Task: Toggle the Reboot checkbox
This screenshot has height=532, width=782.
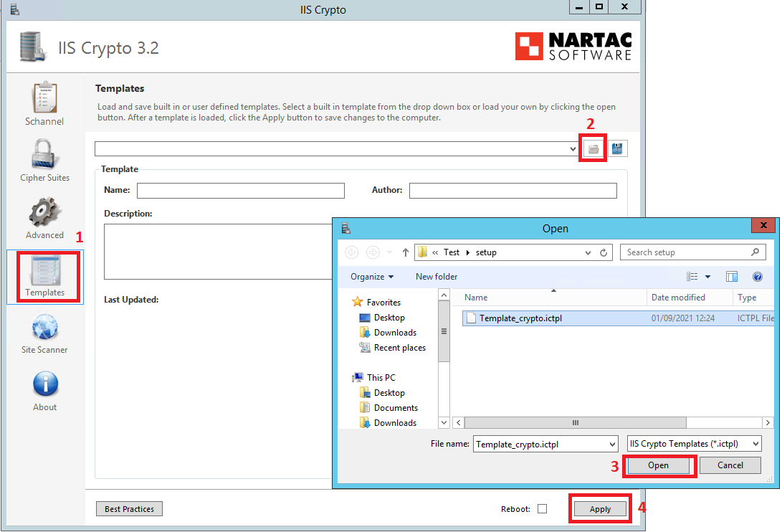Action: [542, 508]
